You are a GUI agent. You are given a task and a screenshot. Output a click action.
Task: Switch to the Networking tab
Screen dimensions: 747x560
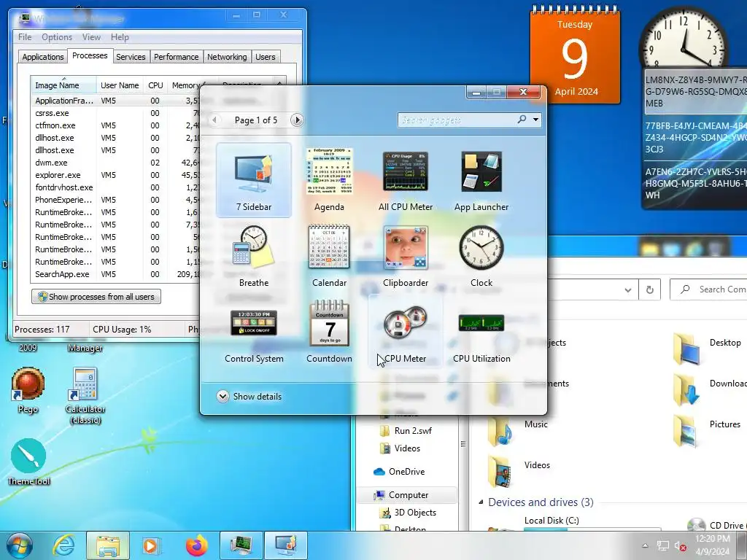[x=227, y=57]
